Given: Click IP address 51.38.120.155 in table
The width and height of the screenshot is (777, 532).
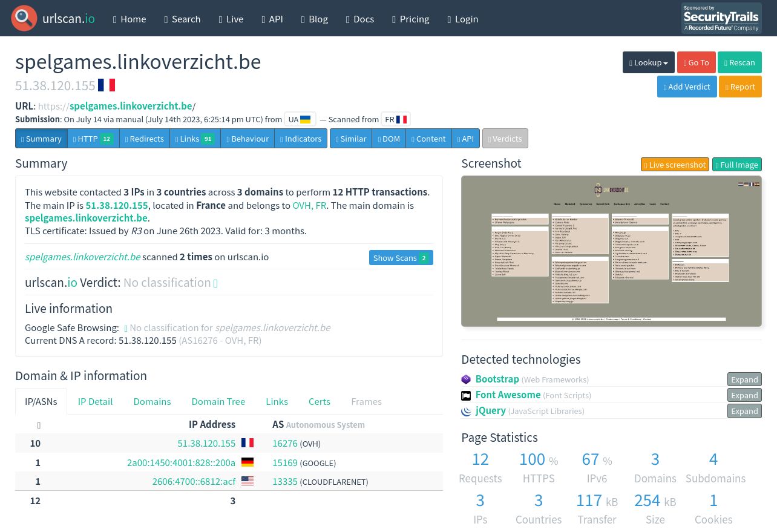Looking at the screenshot, I should (x=206, y=443).
